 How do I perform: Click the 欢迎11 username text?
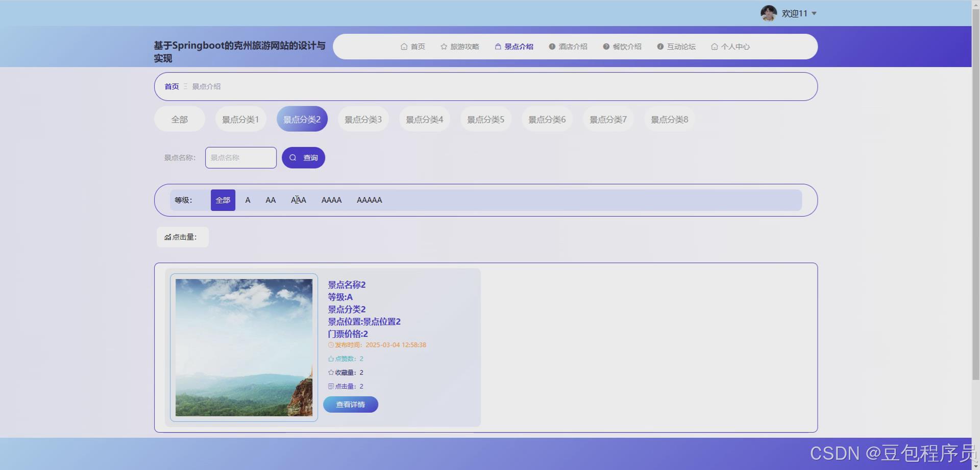pyautogui.click(x=794, y=14)
